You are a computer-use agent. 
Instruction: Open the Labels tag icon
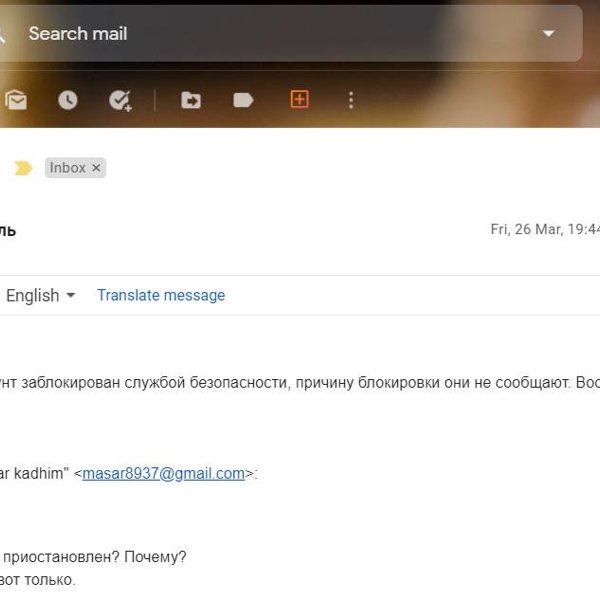click(x=243, y=100)
